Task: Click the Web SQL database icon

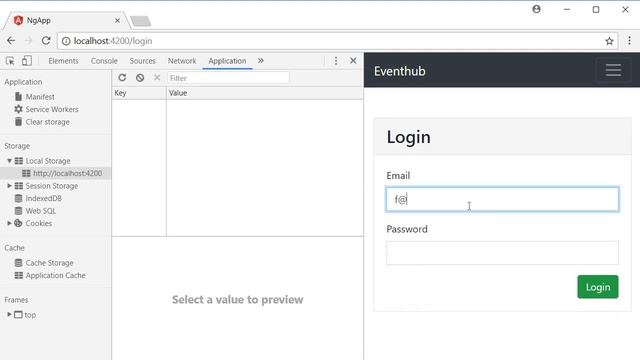Action: click(18, 211)
